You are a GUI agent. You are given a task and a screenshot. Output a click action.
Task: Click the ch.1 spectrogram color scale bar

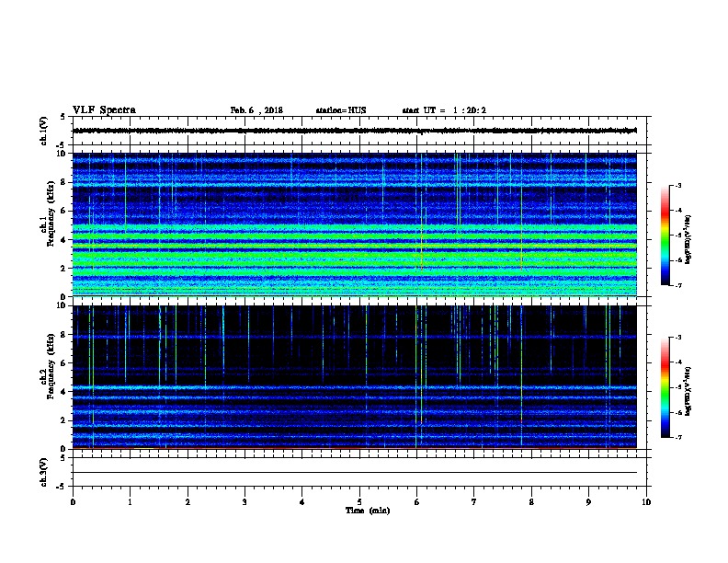665,236
